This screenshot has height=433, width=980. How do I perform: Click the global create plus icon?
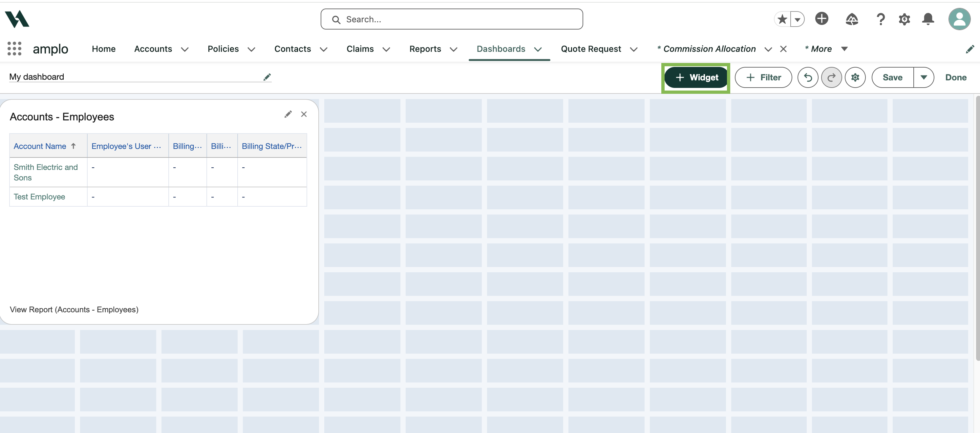point(822,19)
